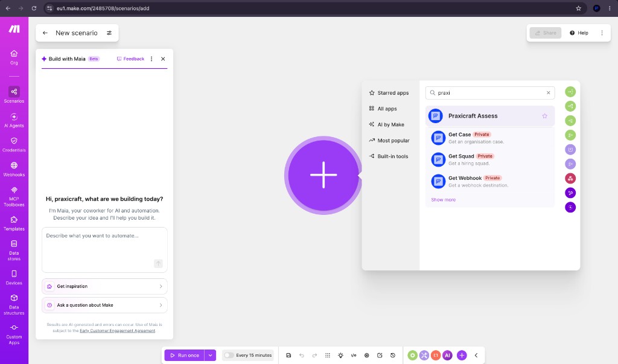Viewport: 618px width, 364px height.
Task: Open Early Customer Engagement Agreement link
Action: pos(118,330)
